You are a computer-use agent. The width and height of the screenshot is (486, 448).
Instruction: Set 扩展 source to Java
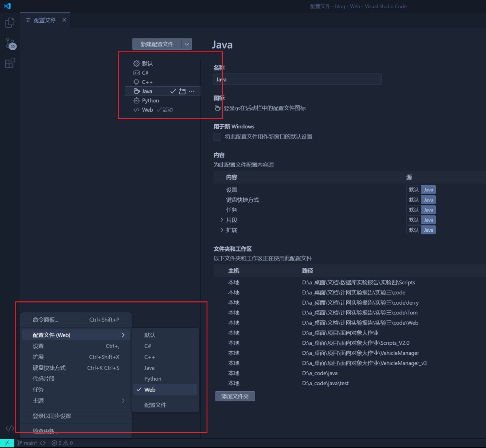pyautogui.click(x=428, y=230)
